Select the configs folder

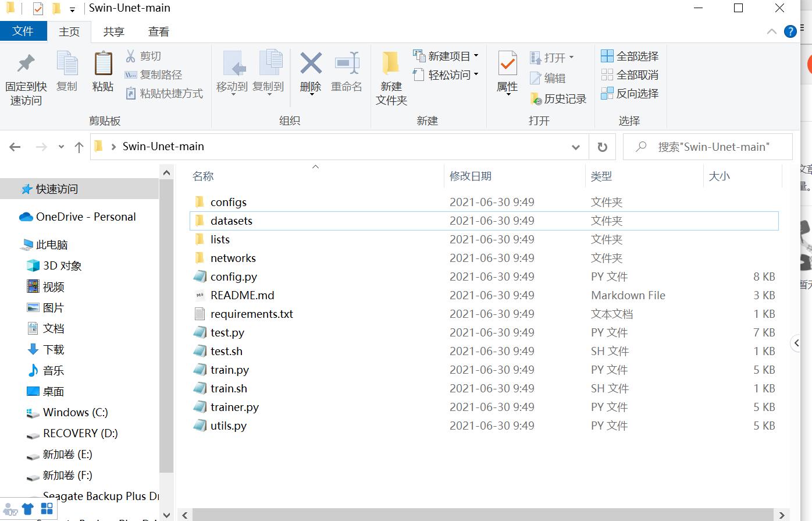click(x=484, y=202)
